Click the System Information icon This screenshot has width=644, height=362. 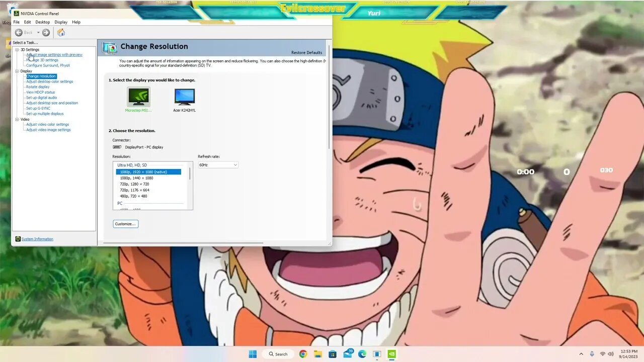(18, 239)
